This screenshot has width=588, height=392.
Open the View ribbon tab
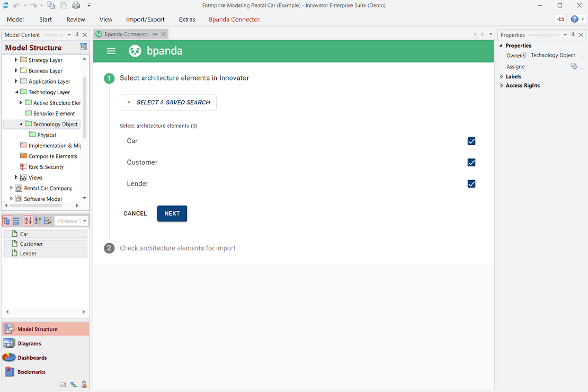pyautogui.click(x=106, y=20)
